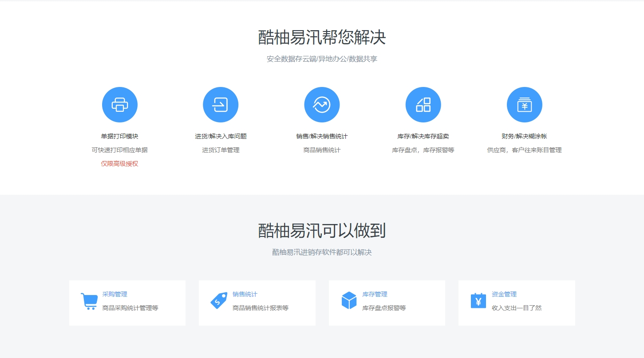
Task: Select the 进货 import arrow icon
Action: (x=221, y=105)
